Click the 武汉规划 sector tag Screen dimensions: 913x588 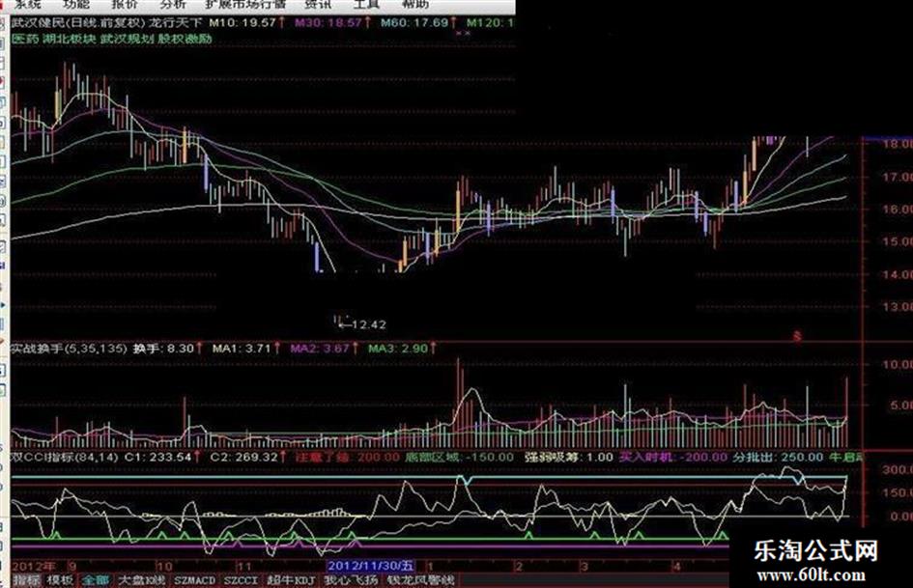[x=127, y=39]
